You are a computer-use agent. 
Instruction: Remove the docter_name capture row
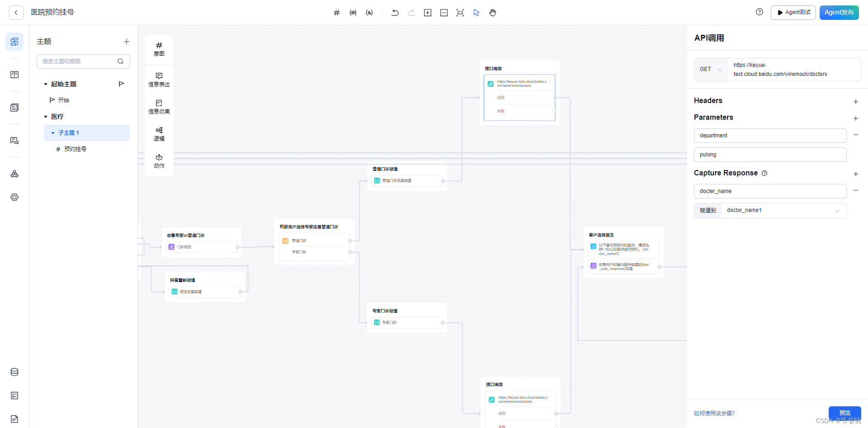856,191
